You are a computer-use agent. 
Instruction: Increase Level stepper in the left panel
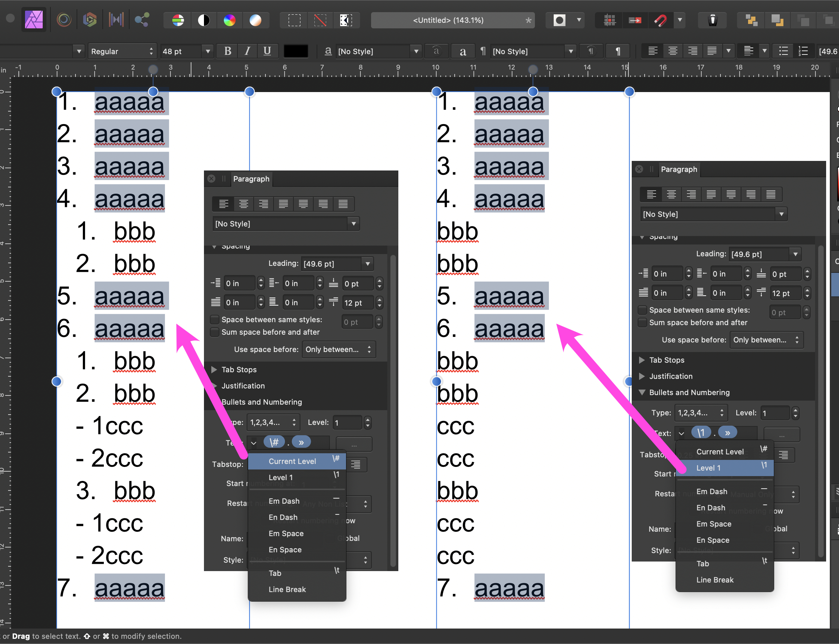(x=367, y=419)
